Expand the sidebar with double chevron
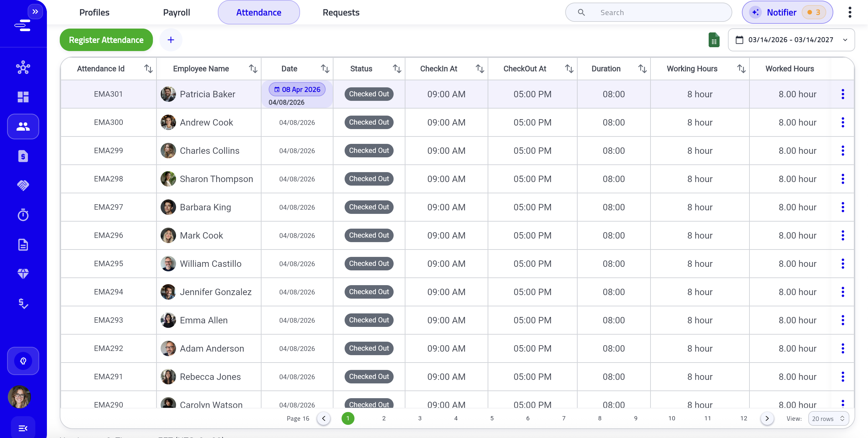 tap(35, 12)
